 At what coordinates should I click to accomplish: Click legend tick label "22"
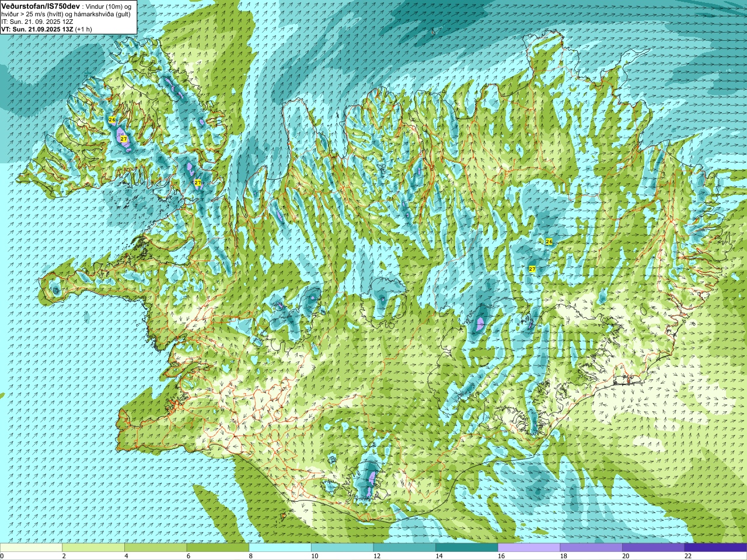point(687,556)
